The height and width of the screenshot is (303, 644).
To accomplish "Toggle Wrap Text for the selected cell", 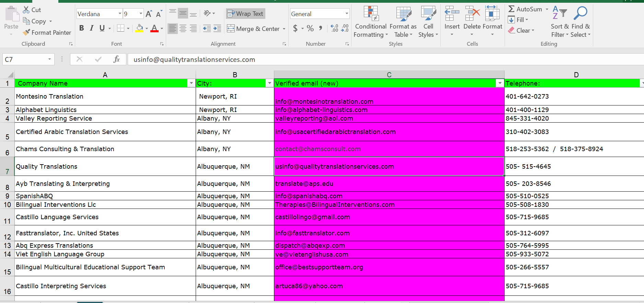I will click(245, 14).
